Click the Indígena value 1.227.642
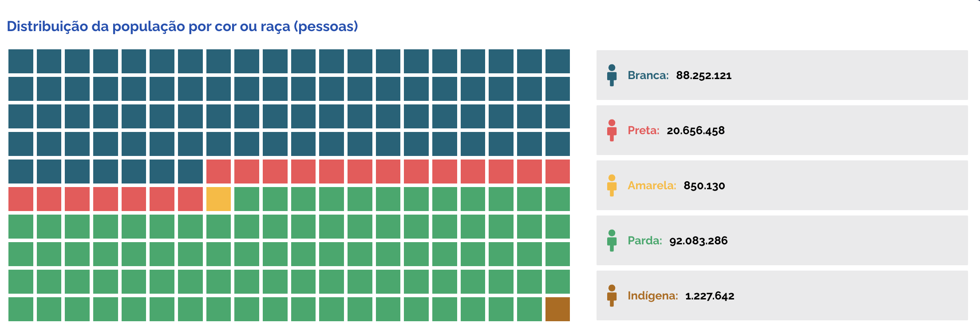 click(710, 296)
